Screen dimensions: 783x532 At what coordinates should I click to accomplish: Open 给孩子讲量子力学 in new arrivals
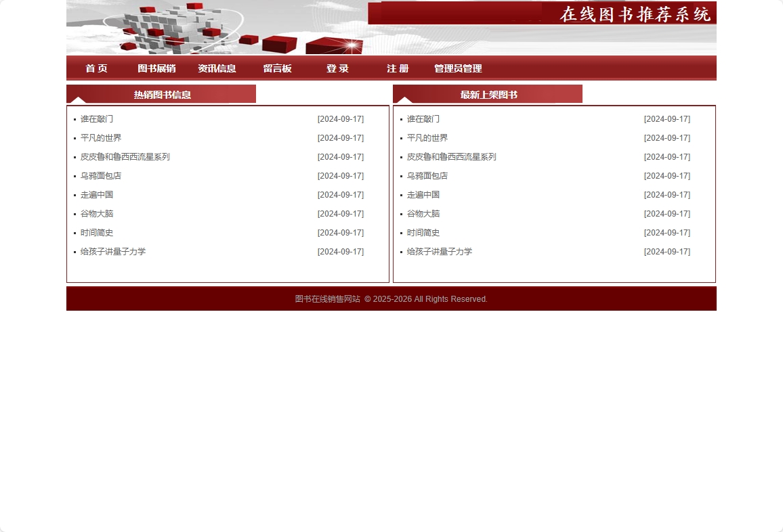[440, 251]
